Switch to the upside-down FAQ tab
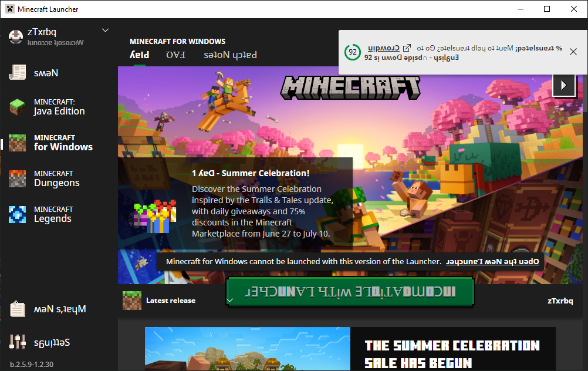This screenshot has height=371, width=588. point(175,55)
